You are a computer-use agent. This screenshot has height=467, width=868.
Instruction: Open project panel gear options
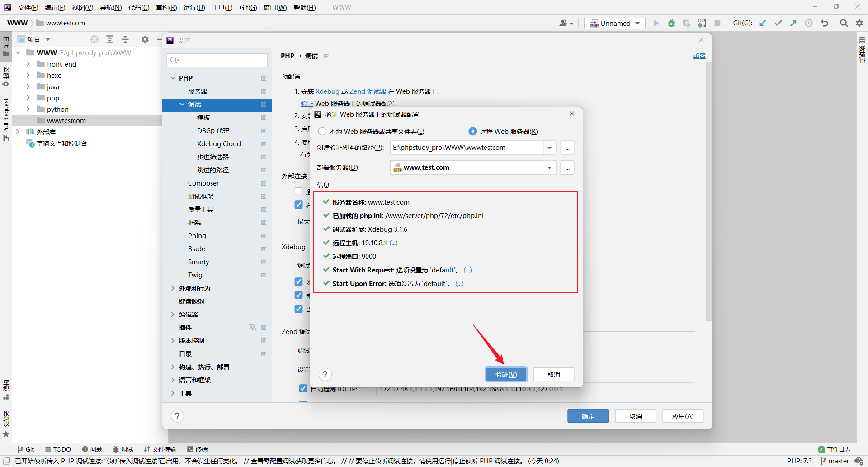[x=145, y=39]
